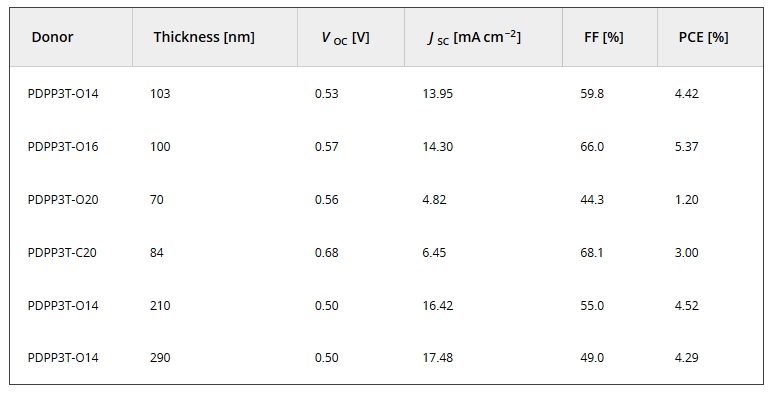Click the PCE value 1.20
Screen dimensions: 774x395
[687, 199]
